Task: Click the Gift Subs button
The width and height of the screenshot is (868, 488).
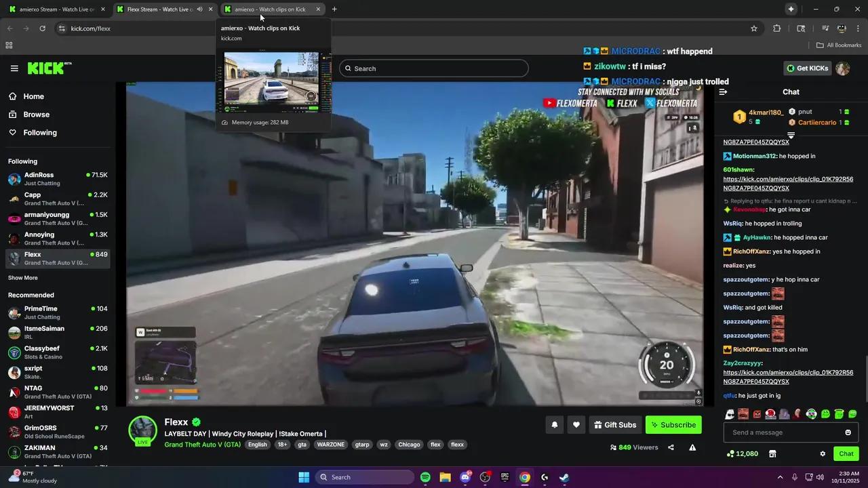Action: click(x=615, y=425)
